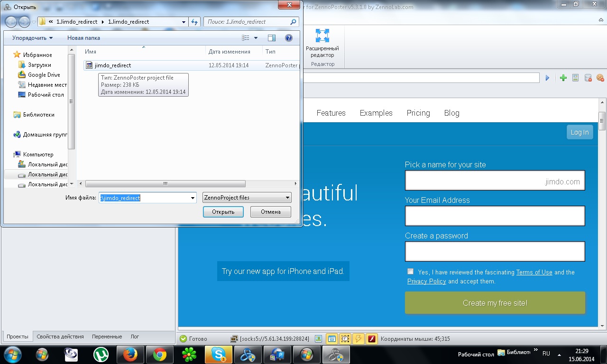Open ICQ flower icon on taskbar
Screen dimensions: 607x364
coord(189,354)
